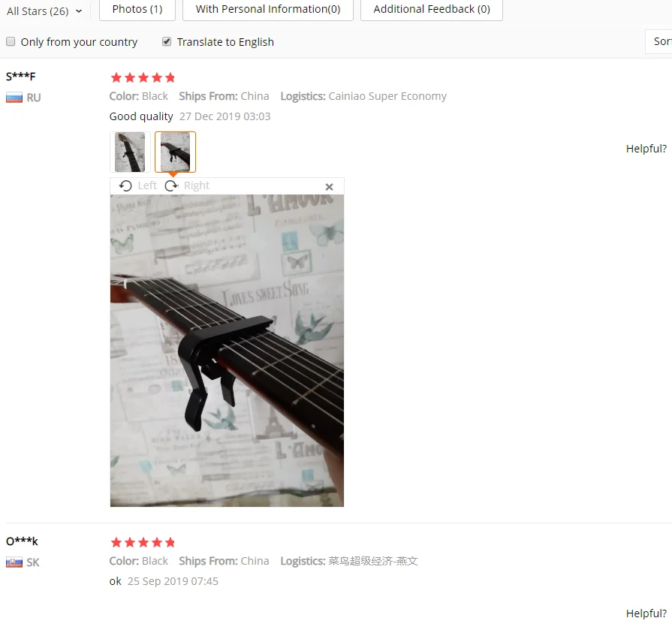The width and height of the screenshot is (672, 630).
Task: Click the Translate to English label
Action: click(225, 42)
